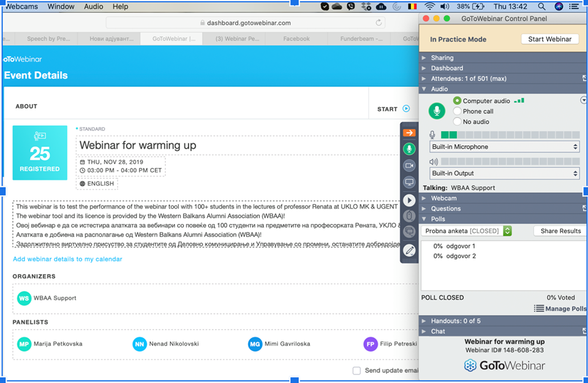588x383 pixels.
Task: Click the small microphone level icon
Action: coord(432,135)
